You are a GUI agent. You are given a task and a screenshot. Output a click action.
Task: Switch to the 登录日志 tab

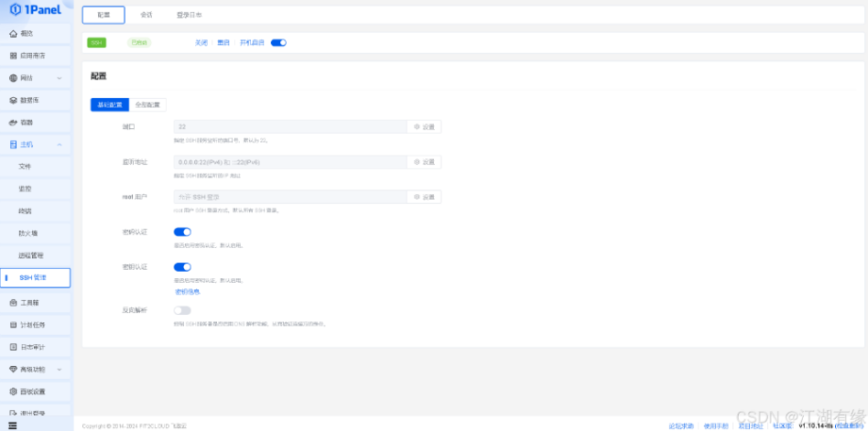189,15
